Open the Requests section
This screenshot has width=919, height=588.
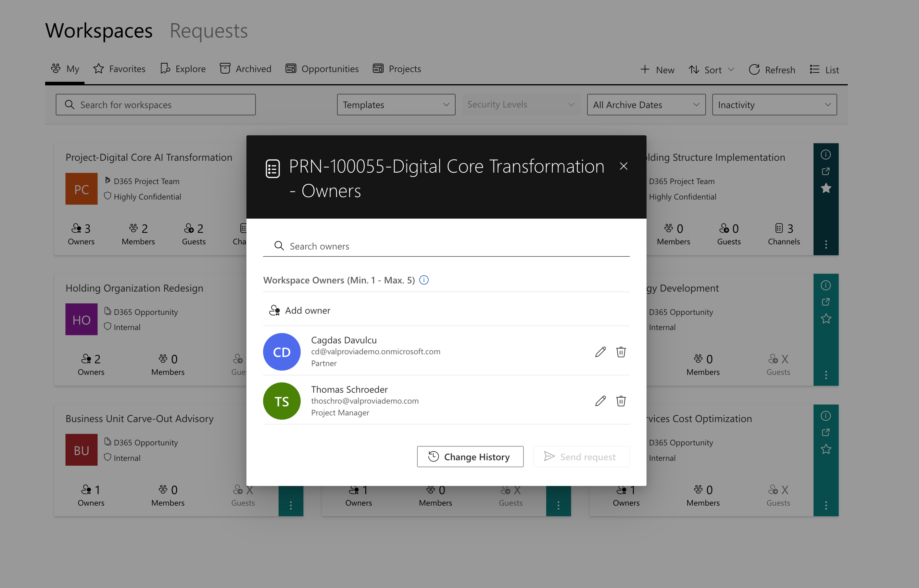pyautogui.click(x=208, y=31)
